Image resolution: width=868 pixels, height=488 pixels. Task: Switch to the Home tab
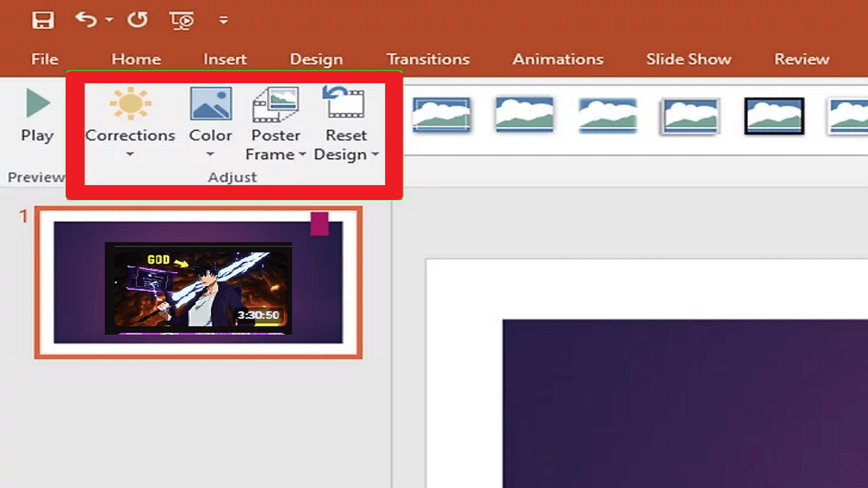click(136, 59)
